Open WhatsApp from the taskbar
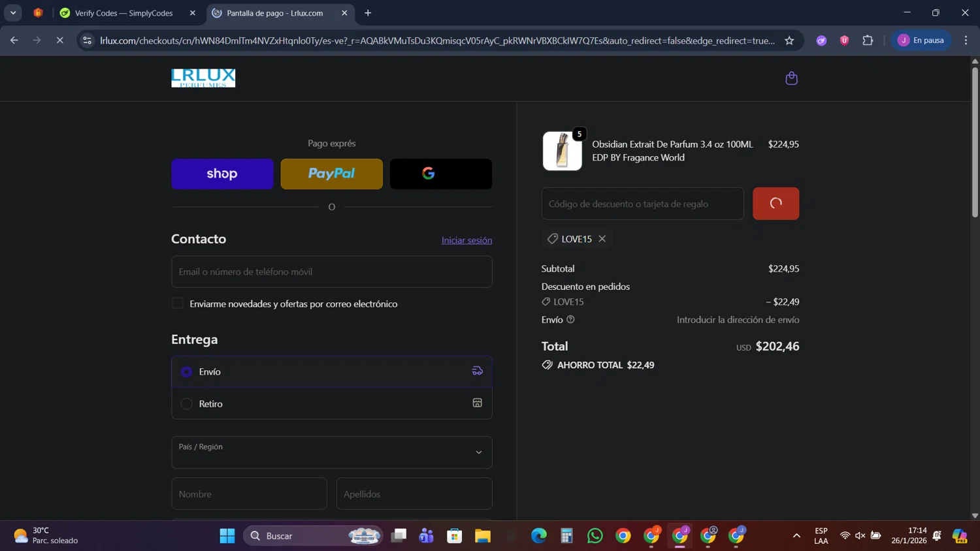Screen dimensions: 980x551 pos(595,536)
